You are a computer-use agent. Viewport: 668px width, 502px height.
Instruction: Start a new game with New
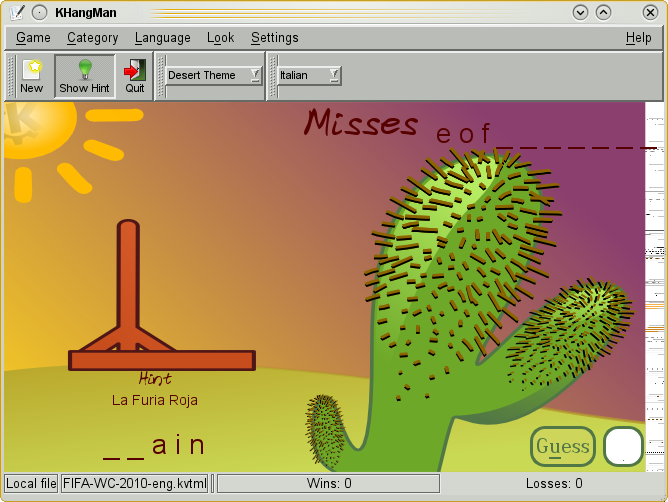coord(32,76)
